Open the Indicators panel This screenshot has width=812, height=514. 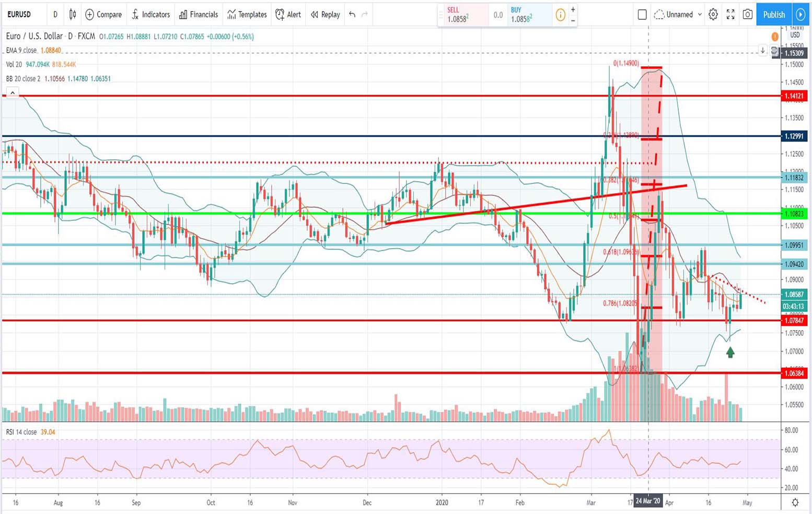tap(150, 15)
